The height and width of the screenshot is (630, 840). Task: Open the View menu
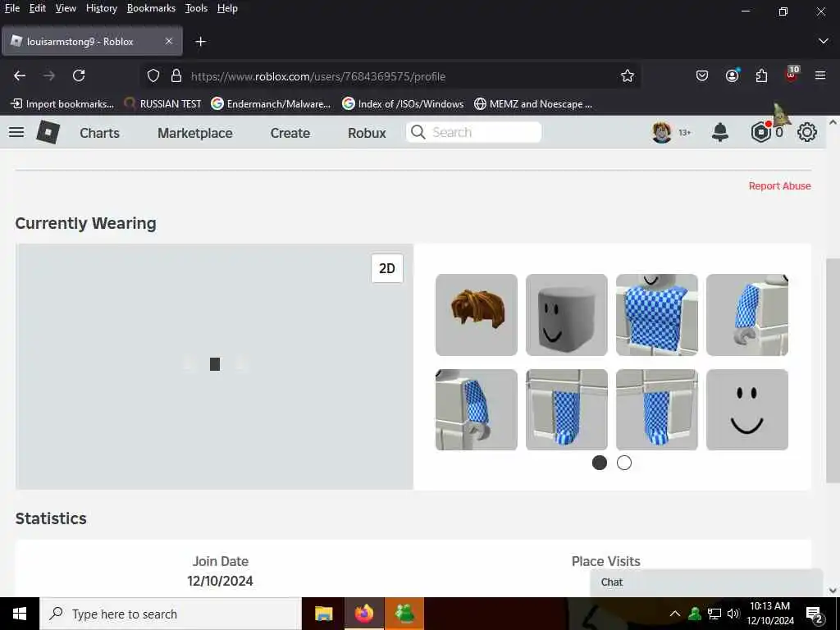click(x=66, y=8)
